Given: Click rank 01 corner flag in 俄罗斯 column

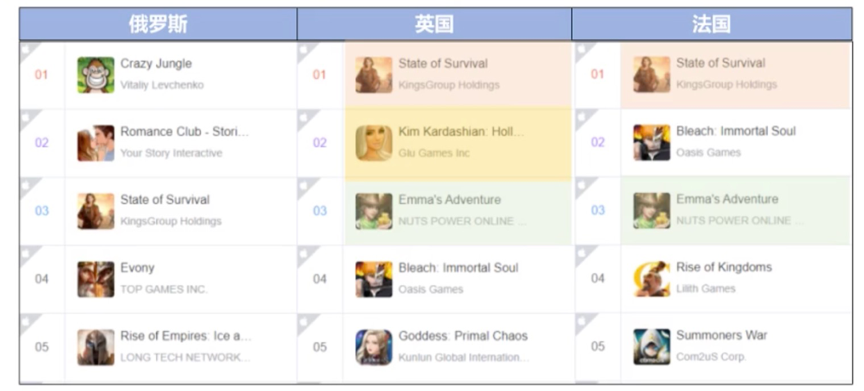Looking at the screenshot, I should pyautogui.click(x=28, y=50).
